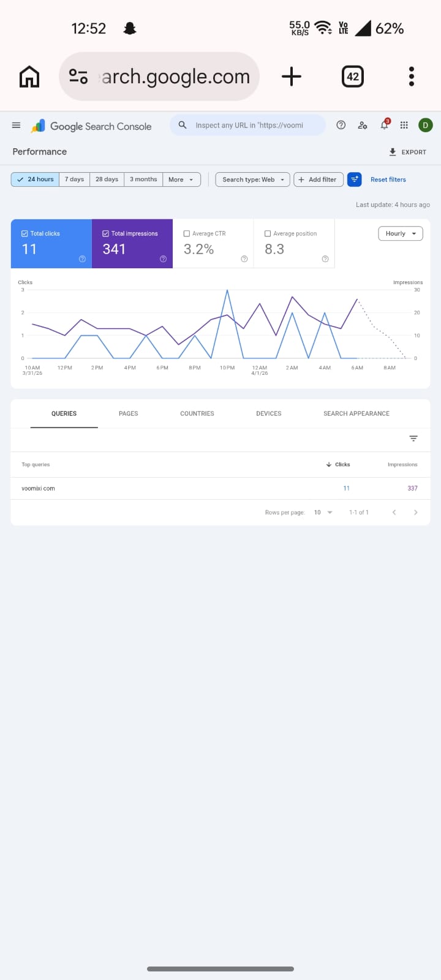The height and width of the screenshot is (980, 441).
Task: Click the EXPORT text button
Action: point(414,152)
